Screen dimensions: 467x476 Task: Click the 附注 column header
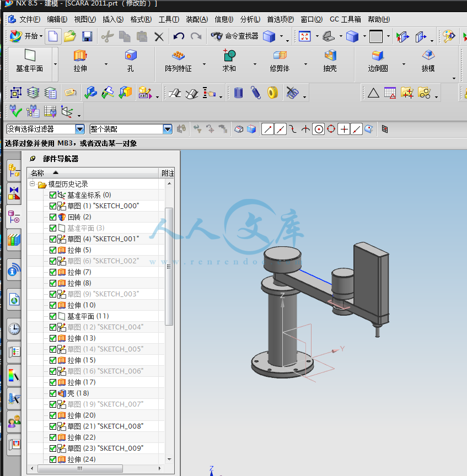pyautogui.click(x=168, y=173)
